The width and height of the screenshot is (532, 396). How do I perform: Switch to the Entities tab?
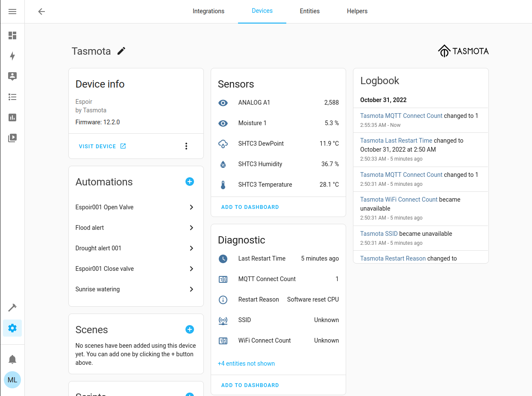click(x=310, y=12)
